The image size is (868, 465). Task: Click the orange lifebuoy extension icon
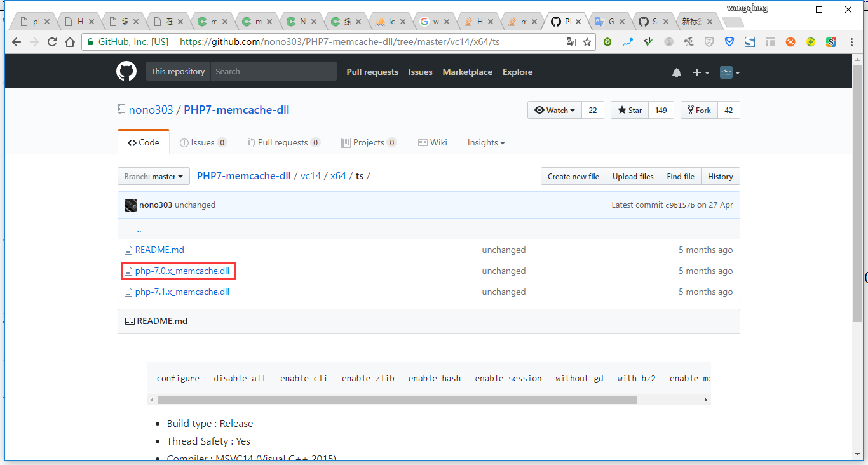tap(790, 43)
